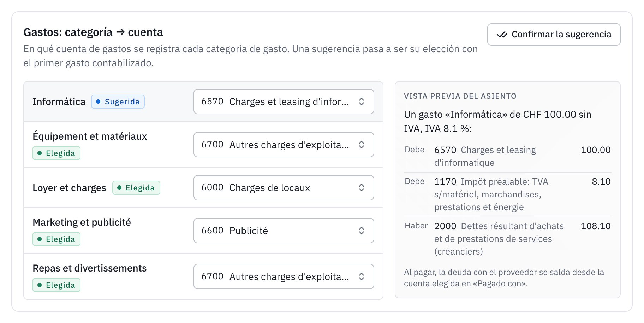The image size is (644, 323).
Task: Click the Équipement et matériaux label
Action: [x=90, y=136]
